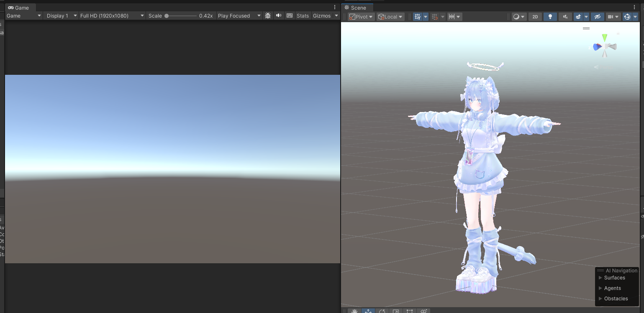The image size is (644, 313).
Task: Select the Rotate tool
Action: click(382, 311)
